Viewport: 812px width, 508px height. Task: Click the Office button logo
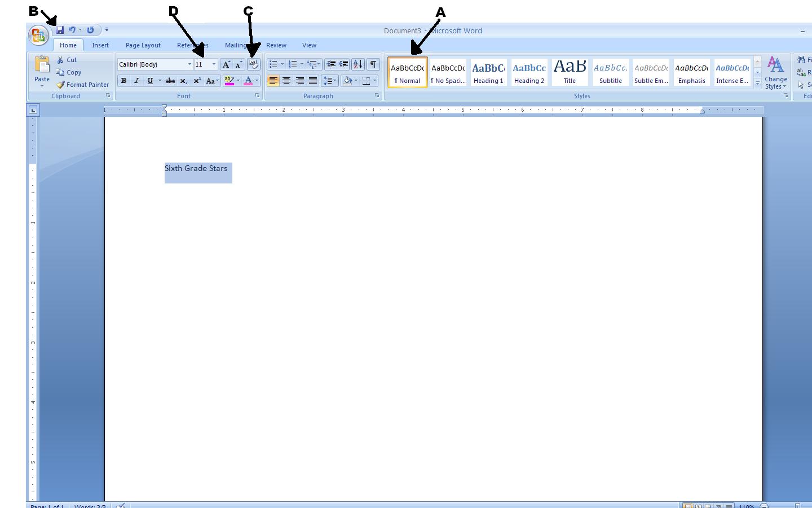click(x=38, y=36)
